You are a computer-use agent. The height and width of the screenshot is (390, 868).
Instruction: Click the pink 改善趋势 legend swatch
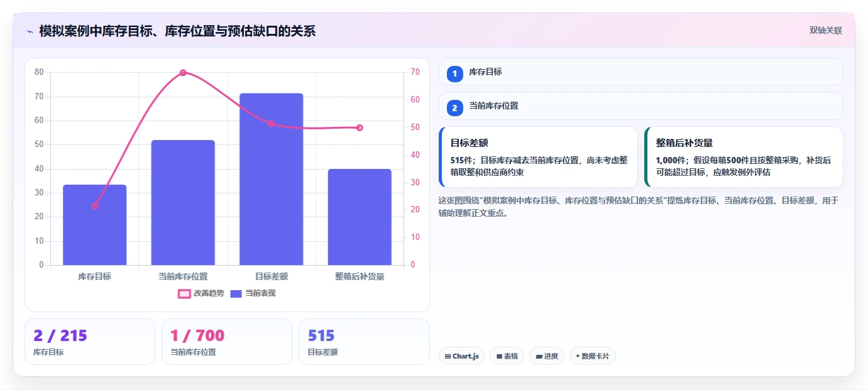[x=184, y=293]
